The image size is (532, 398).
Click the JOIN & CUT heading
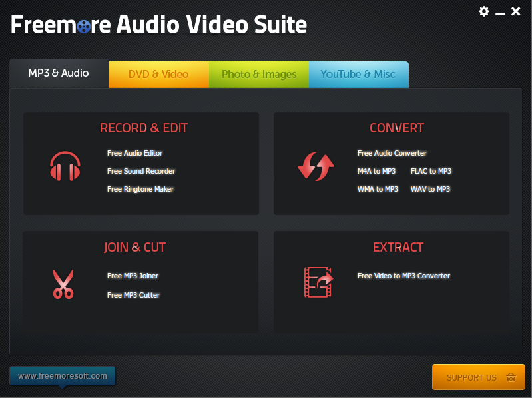tap(134, 247)
